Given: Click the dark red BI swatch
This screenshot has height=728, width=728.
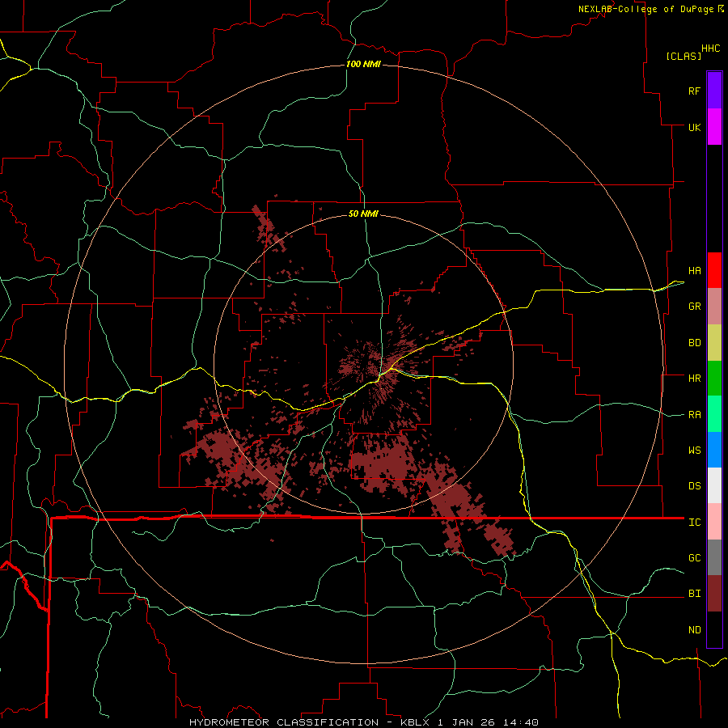Looking at the screenshot, I should click(x=714, y=594).
